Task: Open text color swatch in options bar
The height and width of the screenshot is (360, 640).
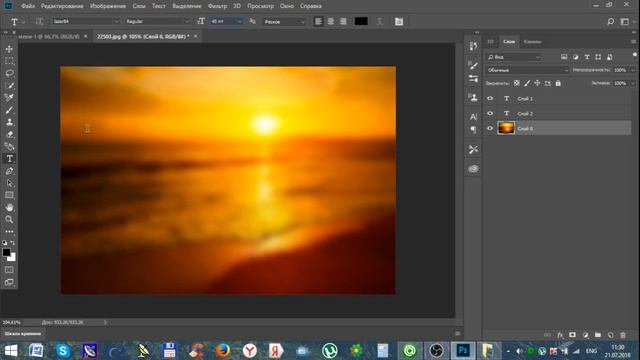Action: click(361, 21)
